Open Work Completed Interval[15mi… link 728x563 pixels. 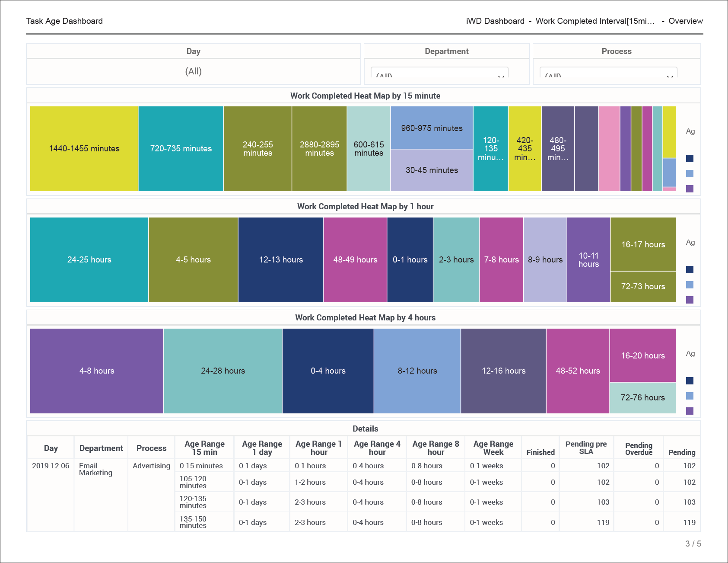coord(595,21)
